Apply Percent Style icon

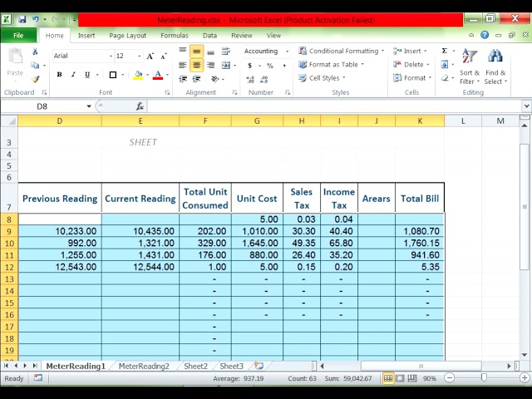[x=269, y=66]
